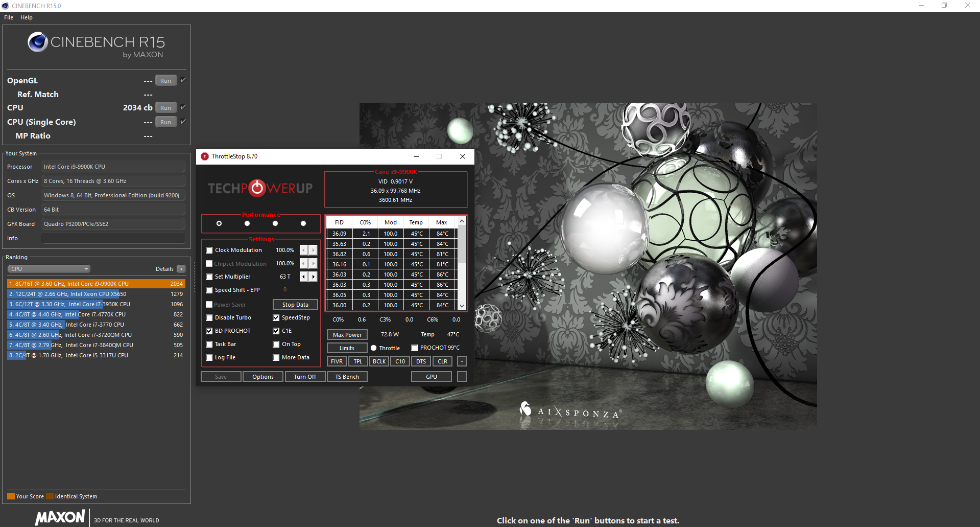Enable the Speed Shift - EPP checkbox
The image size is (980, 527).
click(x=209, y=290)
